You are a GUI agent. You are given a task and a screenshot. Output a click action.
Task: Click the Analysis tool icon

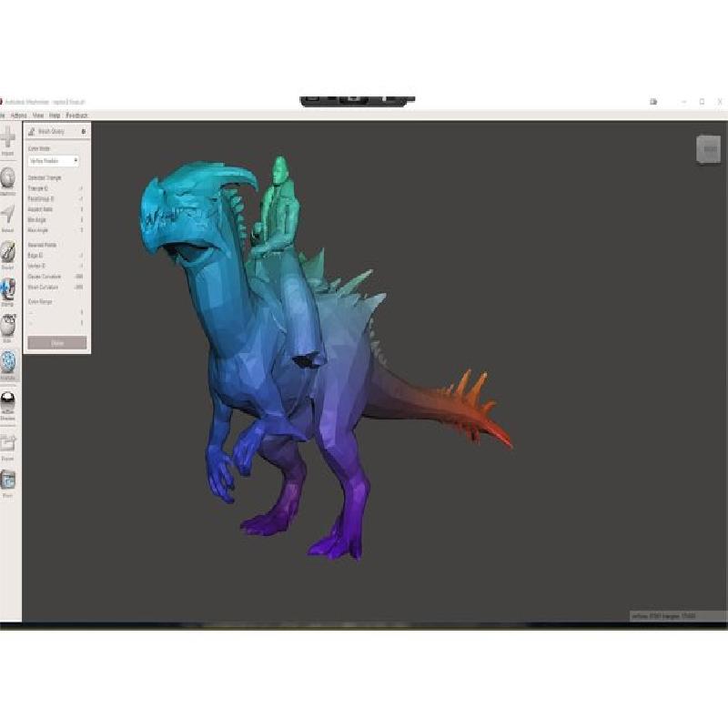[x=7, y=362]
